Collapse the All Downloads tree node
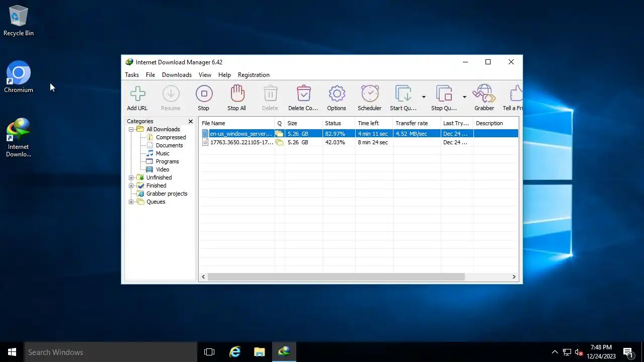Viewport: 644px width, 362px height. coord(131,129)
